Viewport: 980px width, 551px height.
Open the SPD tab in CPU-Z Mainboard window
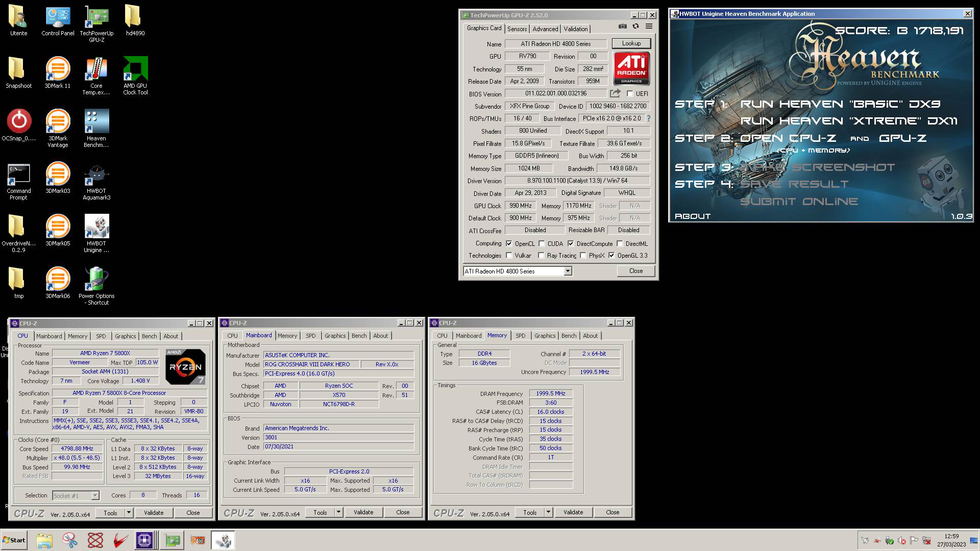311,336
